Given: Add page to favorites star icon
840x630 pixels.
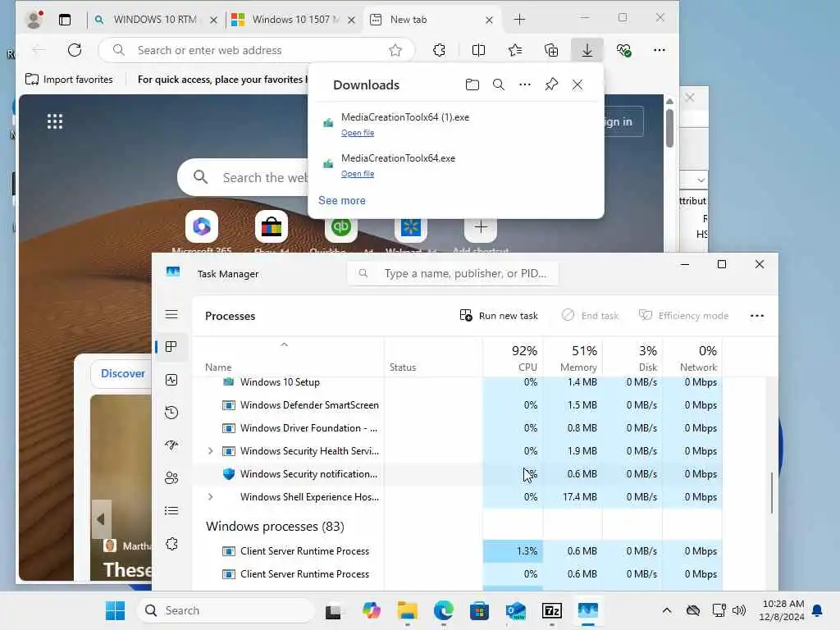Looking at the screenshot, I should (395, 50).
